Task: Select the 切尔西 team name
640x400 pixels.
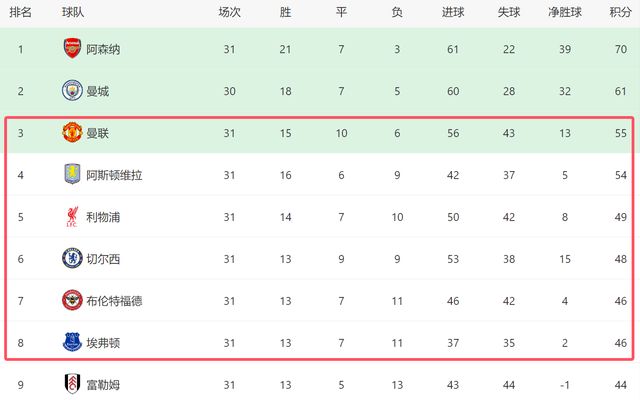Action: click(x=104, y=259)
